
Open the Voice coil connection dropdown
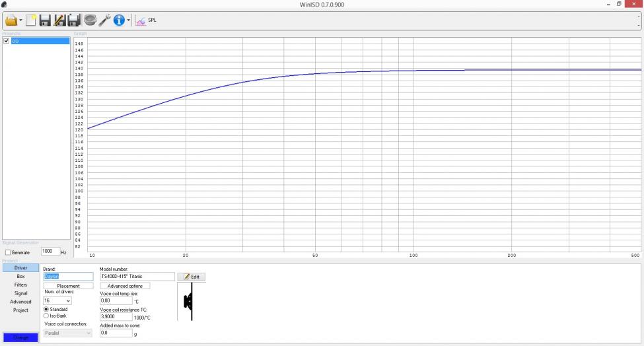tap(68, 333)
